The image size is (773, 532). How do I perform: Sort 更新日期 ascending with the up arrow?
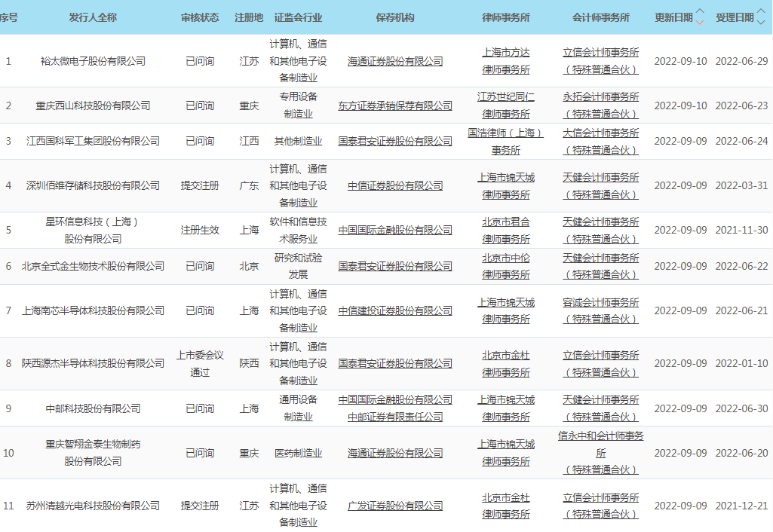click(x=700, y=12)
